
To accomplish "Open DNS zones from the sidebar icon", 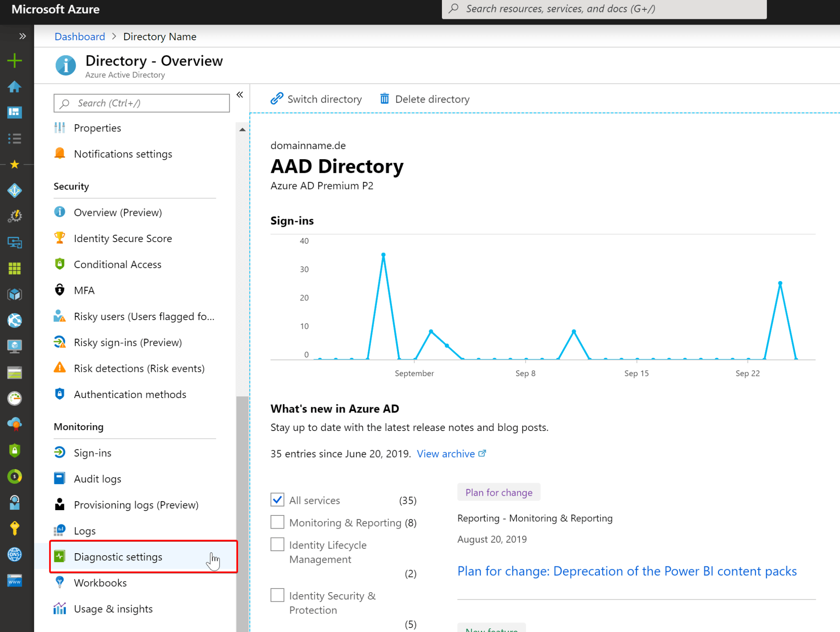I will pyautogui.click(x=15, y=554).
